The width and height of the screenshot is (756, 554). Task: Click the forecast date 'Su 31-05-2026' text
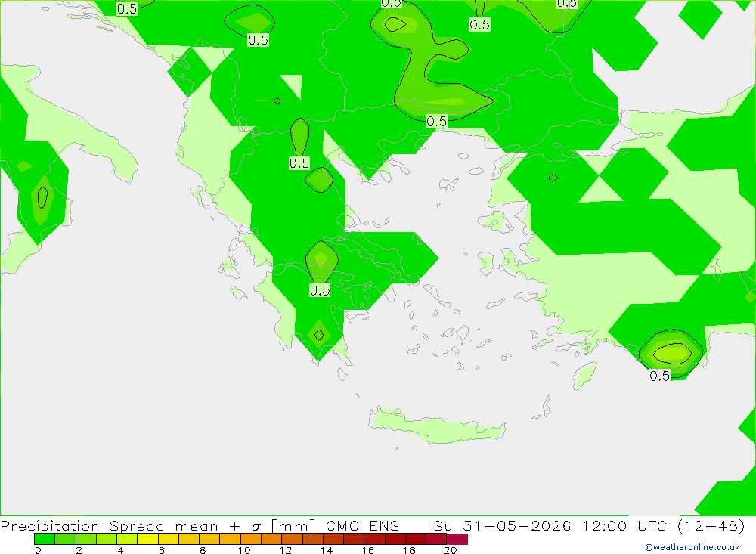(503, 525)
